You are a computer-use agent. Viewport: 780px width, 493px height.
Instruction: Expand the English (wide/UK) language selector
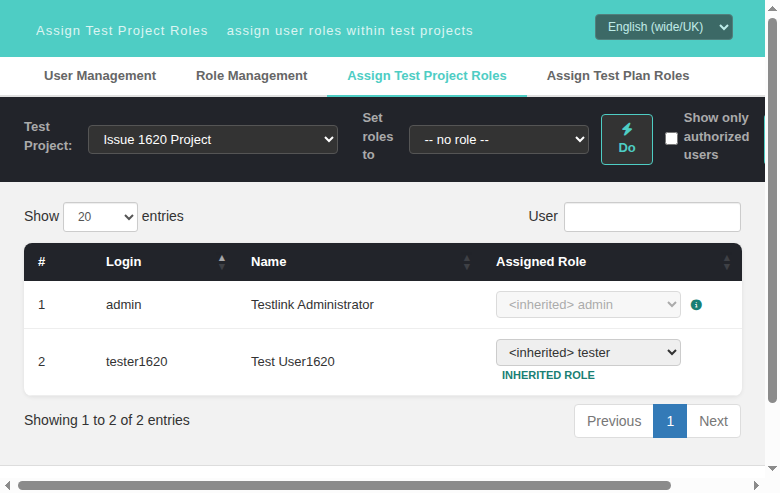click(x=664, y=27)
